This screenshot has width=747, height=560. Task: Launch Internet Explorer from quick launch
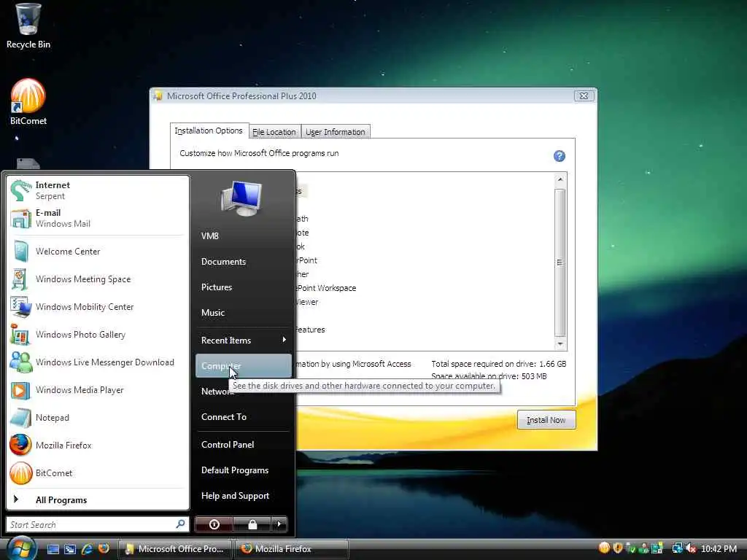click(87, 549)
